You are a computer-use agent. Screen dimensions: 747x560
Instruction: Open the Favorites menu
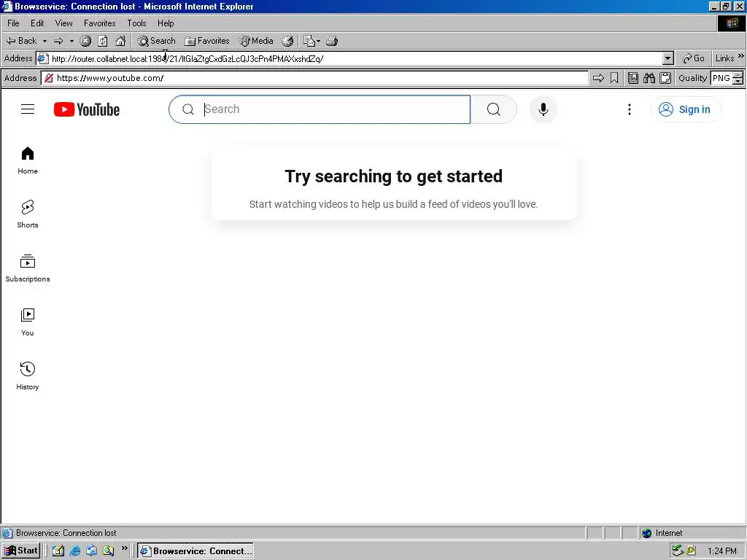click(99, 23)
